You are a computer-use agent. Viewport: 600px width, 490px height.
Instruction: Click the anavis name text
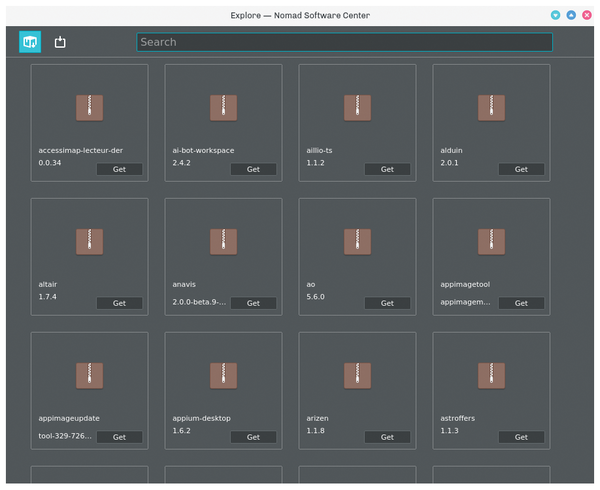(184, 284)
